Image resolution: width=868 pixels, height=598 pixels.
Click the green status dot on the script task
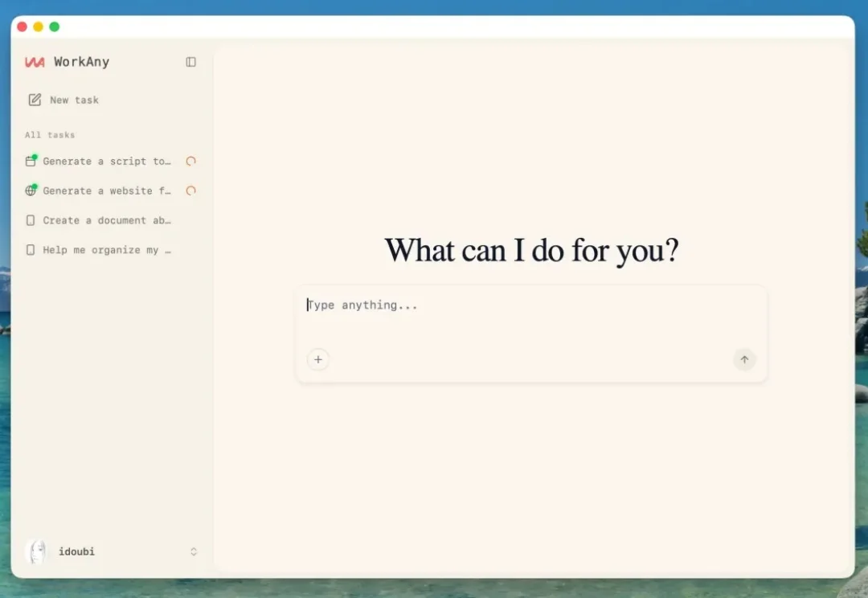coord(35,155)
